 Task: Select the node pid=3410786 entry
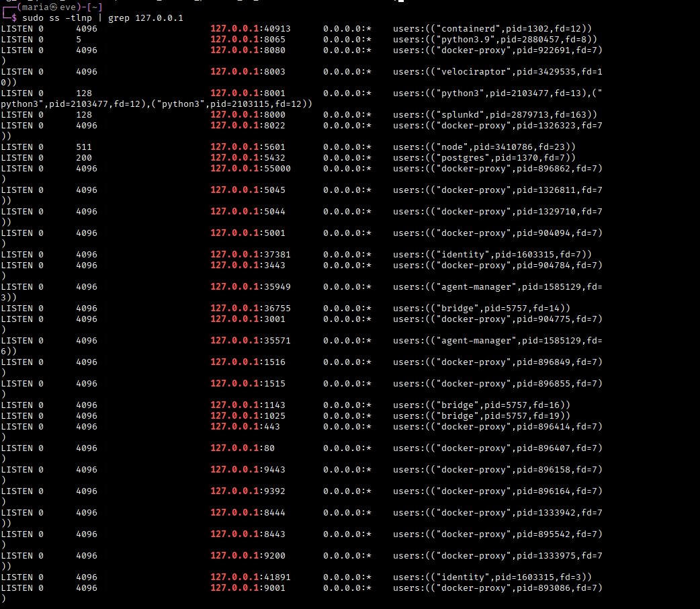tap(484, 147)
